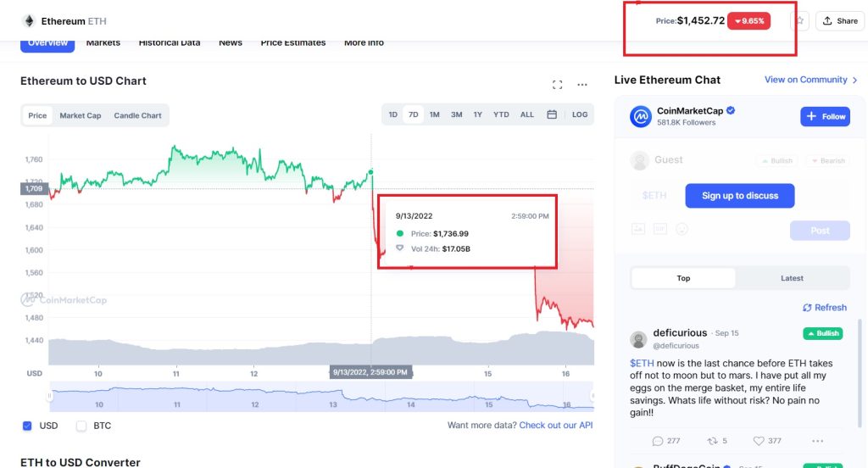Click the Sign up to discuss button
The width and height of the screenshot is (868, 468).
(740, 196)
